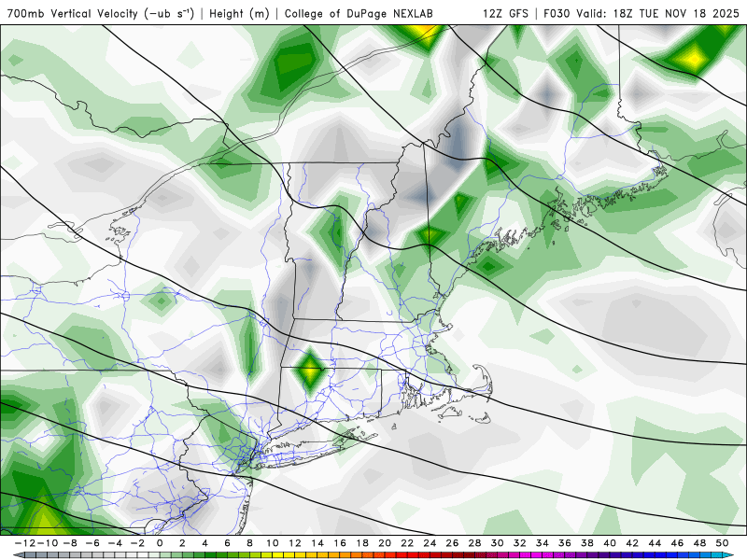
Task: Select the 6 value on the color scale
Action: click(227, 543)
